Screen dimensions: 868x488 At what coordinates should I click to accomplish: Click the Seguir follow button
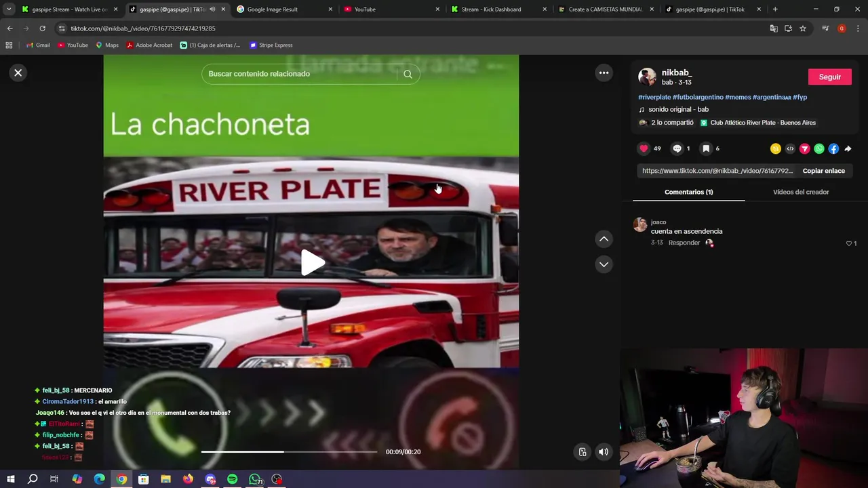click(829, 77)
